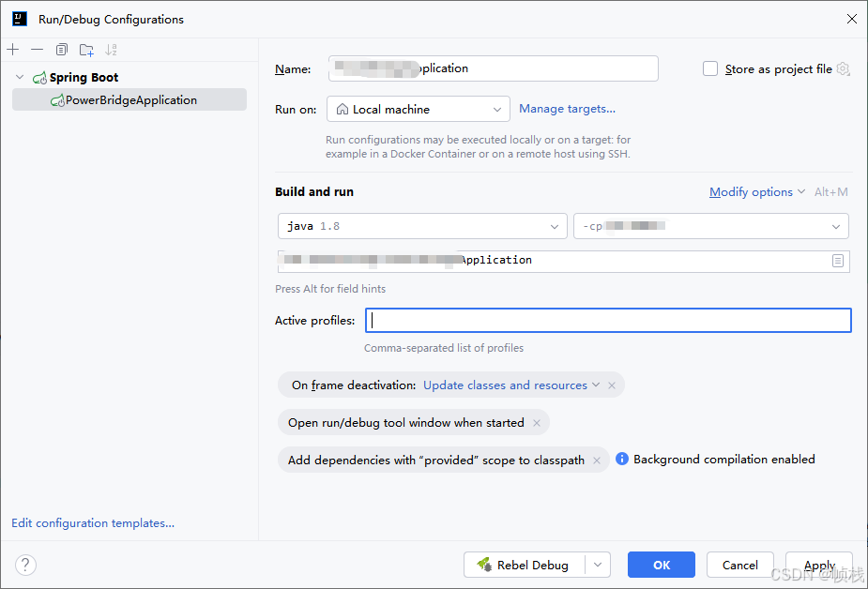Open the Rebel Debug dropdown arrow
This screenshot has width=868, height=589.
click(x=598, y=565)
